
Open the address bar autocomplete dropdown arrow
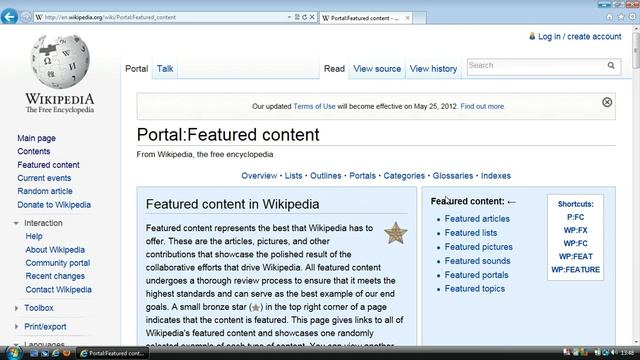289,17
